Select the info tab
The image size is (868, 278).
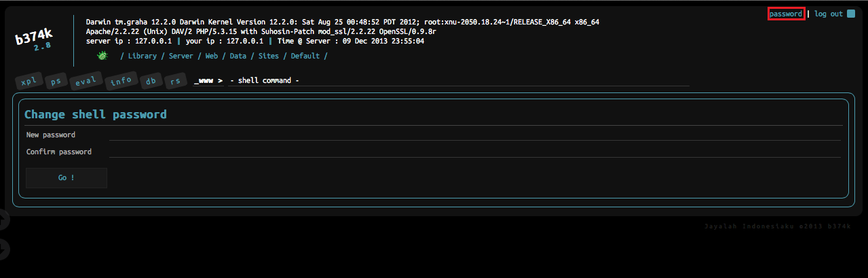click(x=121, y=82)
